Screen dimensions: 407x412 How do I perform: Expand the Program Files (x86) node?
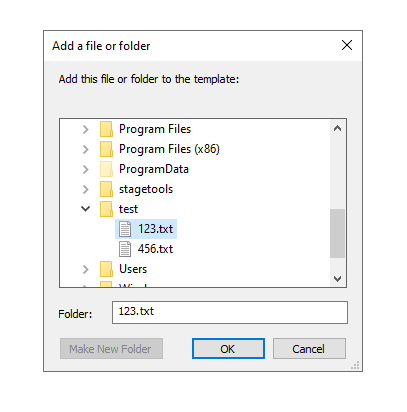pos(86,149)
